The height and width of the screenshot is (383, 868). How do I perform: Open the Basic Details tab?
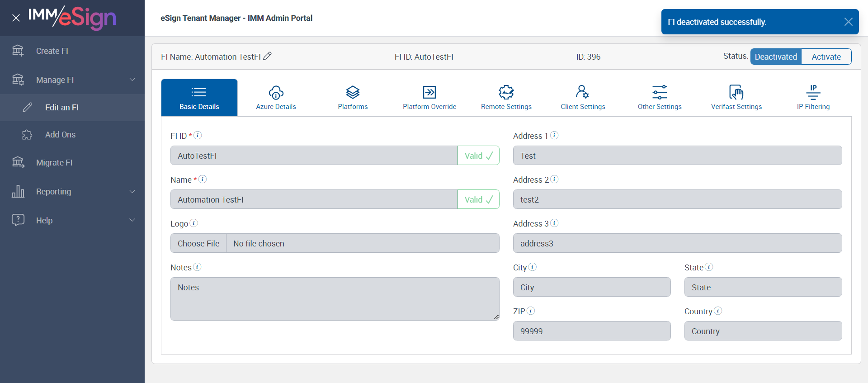(199, 98)
